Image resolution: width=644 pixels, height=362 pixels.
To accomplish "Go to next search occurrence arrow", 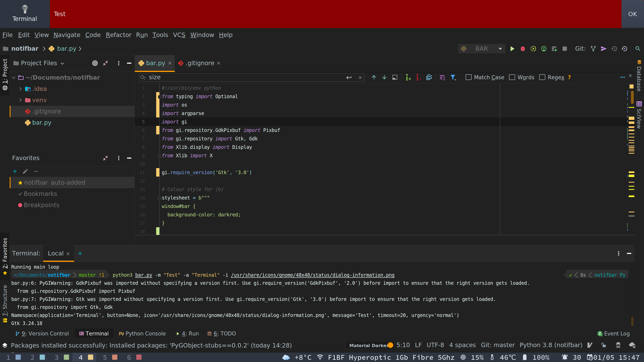I will (x=384, y=77).
